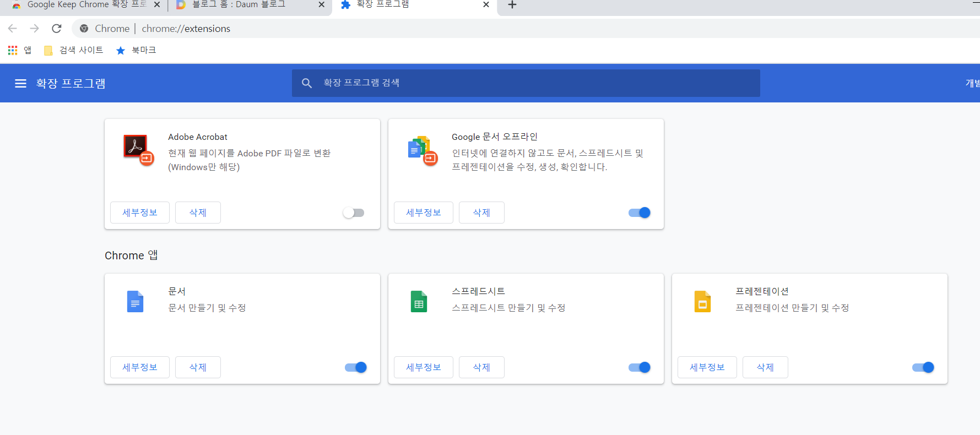
Task: Close the Daum 블로그 tab
Action: 322,4
